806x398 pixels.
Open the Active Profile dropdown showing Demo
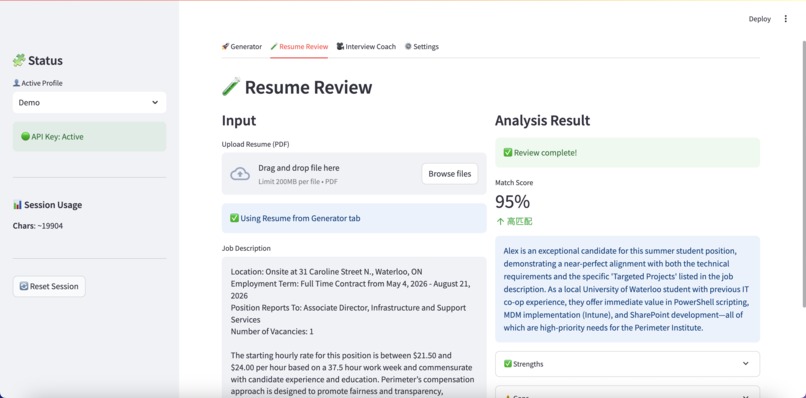pyautogui.click(x=89, y=102)
